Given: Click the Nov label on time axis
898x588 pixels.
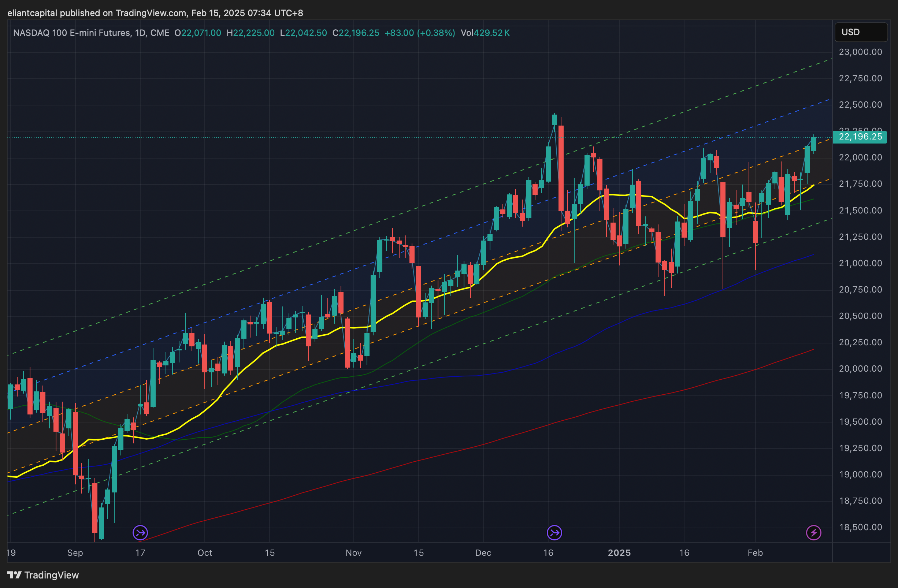Looking at the screenshot, I should [353, 552].
